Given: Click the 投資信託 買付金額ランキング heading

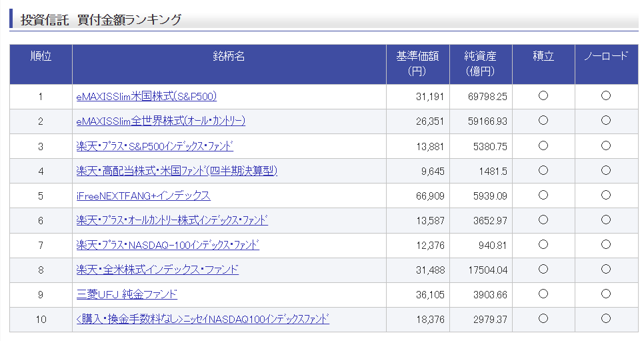Looking at the screenshot, I should (101, 20).
